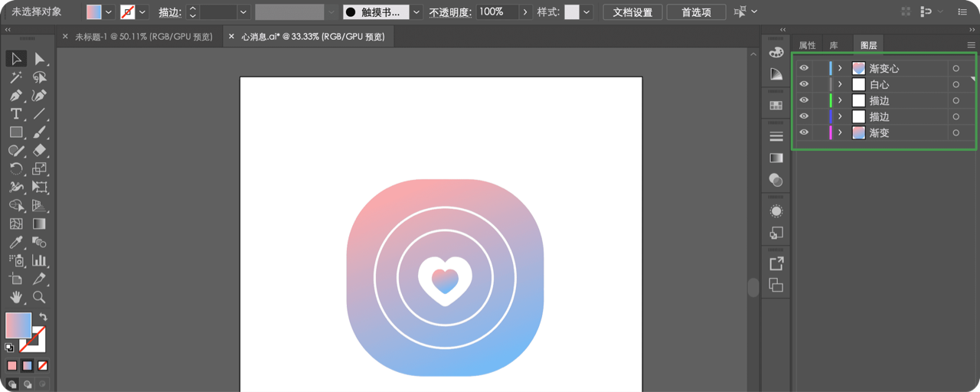This screenshot has height=392, width=980.
Task: Open the Stroke panel icon in dock
Action: 776,136
